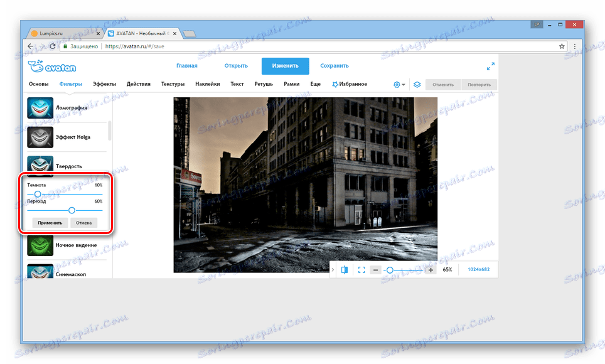605x364 pixels.
Task: Click the browser back arrow
Action: (x=31, y=46)
